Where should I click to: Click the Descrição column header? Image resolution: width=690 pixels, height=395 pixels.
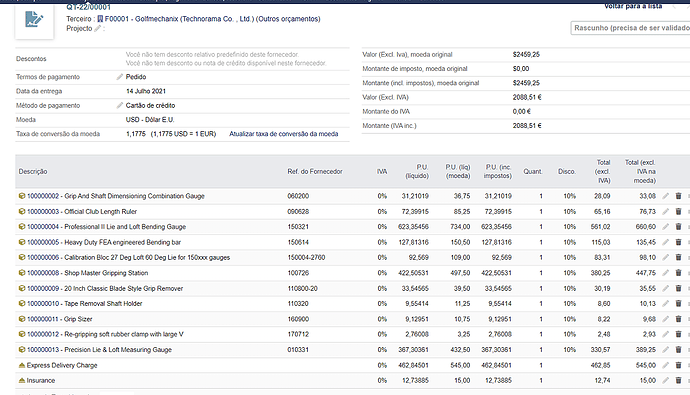click(33, 172)
